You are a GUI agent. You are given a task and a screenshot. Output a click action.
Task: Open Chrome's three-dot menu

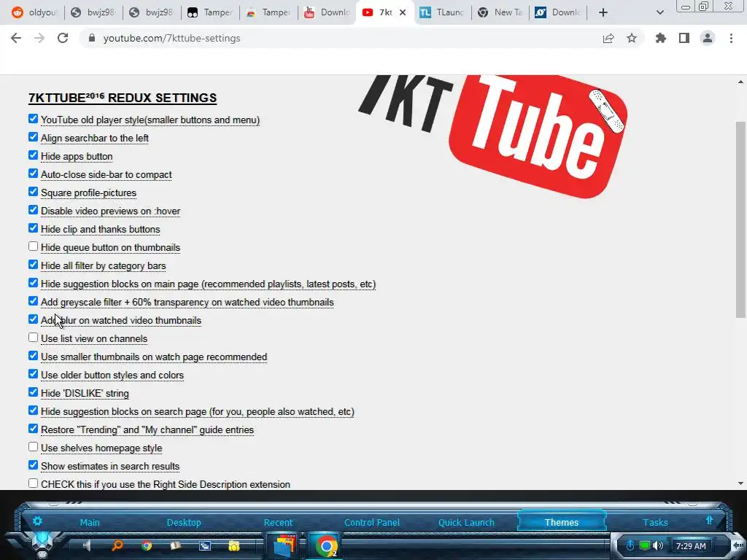pyautogui.click(x=731, y=38)
